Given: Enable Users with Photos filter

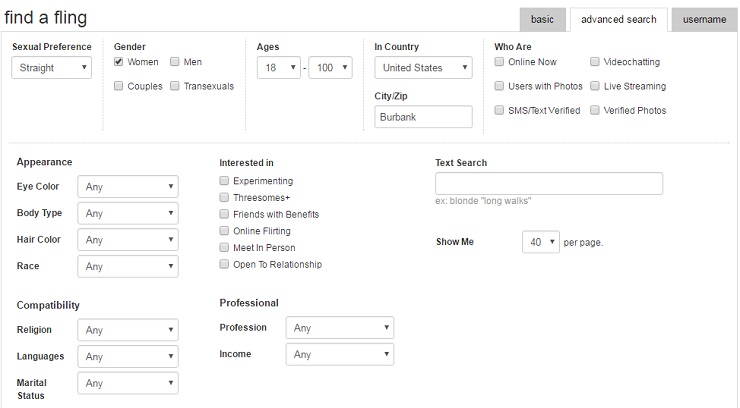Looking at the screenshot, I should 500,86.
